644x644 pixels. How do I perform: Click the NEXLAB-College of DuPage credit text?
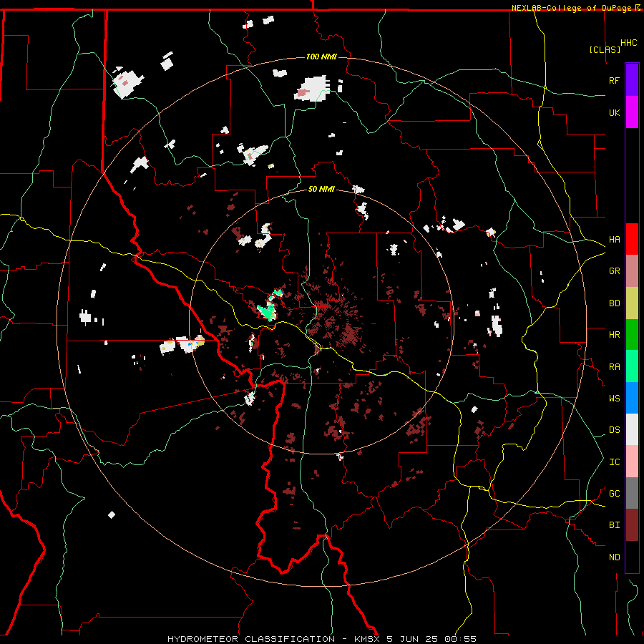click(x=571, y=8)
